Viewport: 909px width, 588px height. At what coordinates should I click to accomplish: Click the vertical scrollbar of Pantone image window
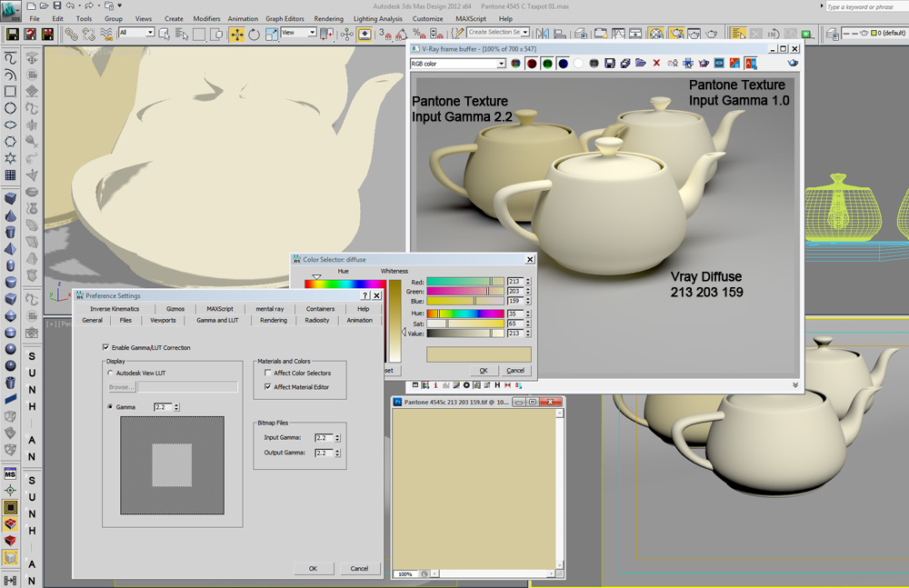tap(559, 489)
